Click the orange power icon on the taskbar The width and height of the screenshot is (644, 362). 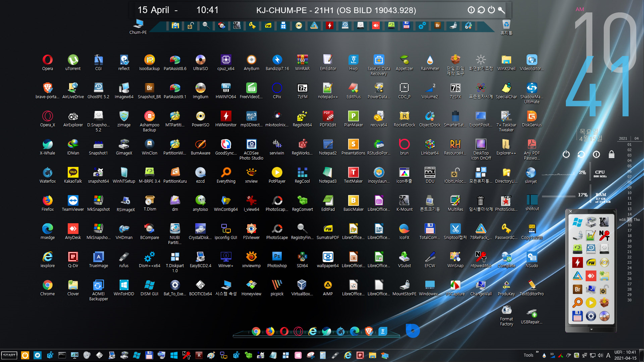pyautogui.click(x=25, y=355)
